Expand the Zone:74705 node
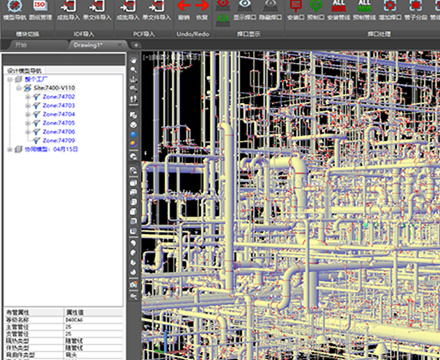 [x=28, y=123]
